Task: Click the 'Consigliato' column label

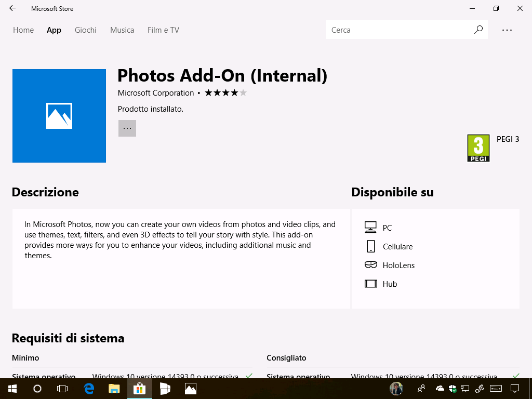Action: (286, 358)
